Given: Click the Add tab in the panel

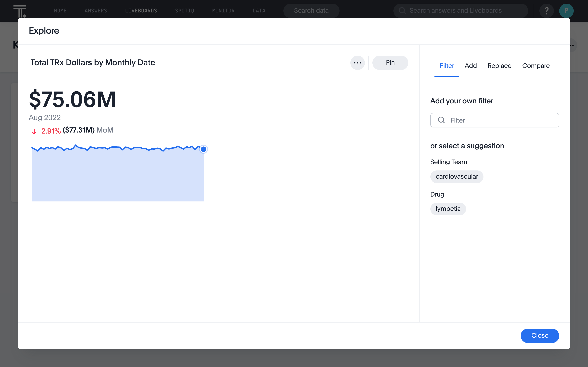Looking at the screenshot, I should [471, 65].
